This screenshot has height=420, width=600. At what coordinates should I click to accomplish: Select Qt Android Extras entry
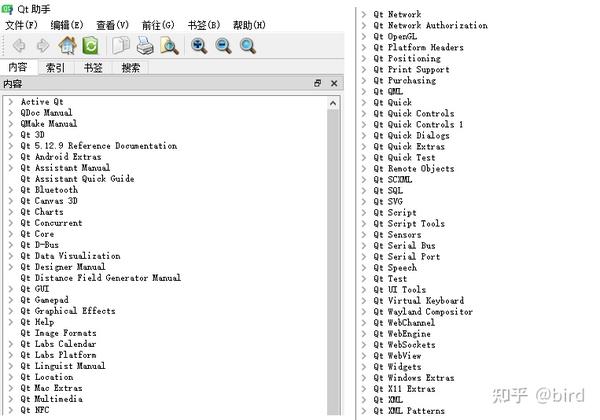tap(61, 157)
